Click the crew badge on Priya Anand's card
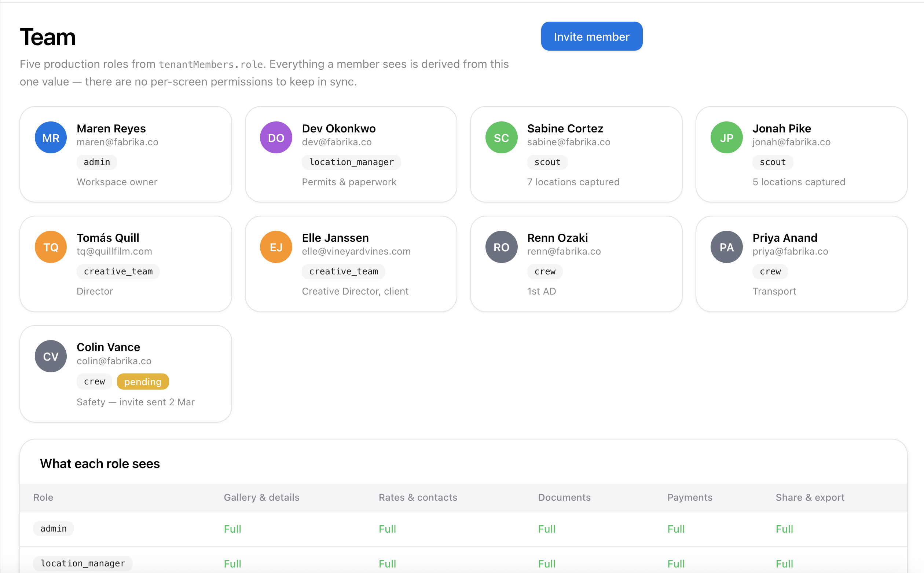Viewport: 924px width, 573px height. coord(770,271)
